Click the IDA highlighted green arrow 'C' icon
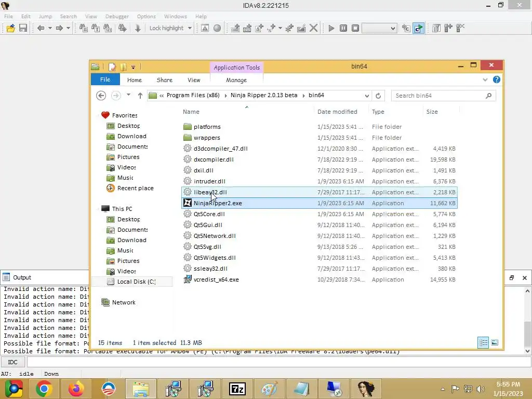The image size is (532, 399). click(x=418, y=28)
